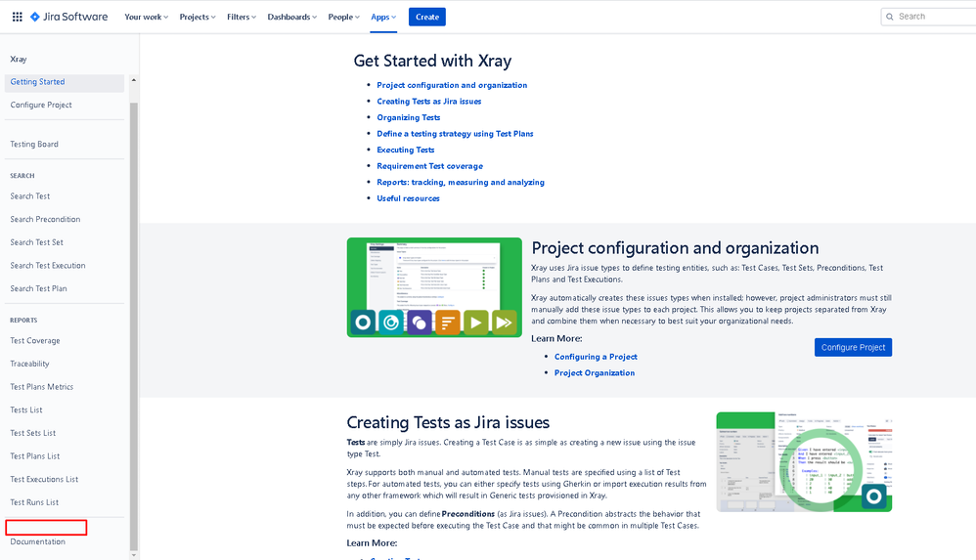976x560 pixels.
Task: Open Search Test Set in sidebar
Action: coord(37,242)
